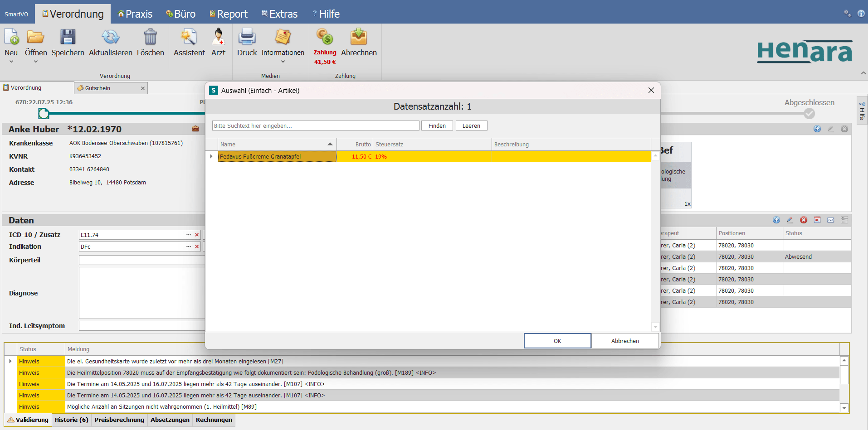The image size is (868, 430).
Task: Click the Löschen trash can icon
Action: [x=150, y=37]
